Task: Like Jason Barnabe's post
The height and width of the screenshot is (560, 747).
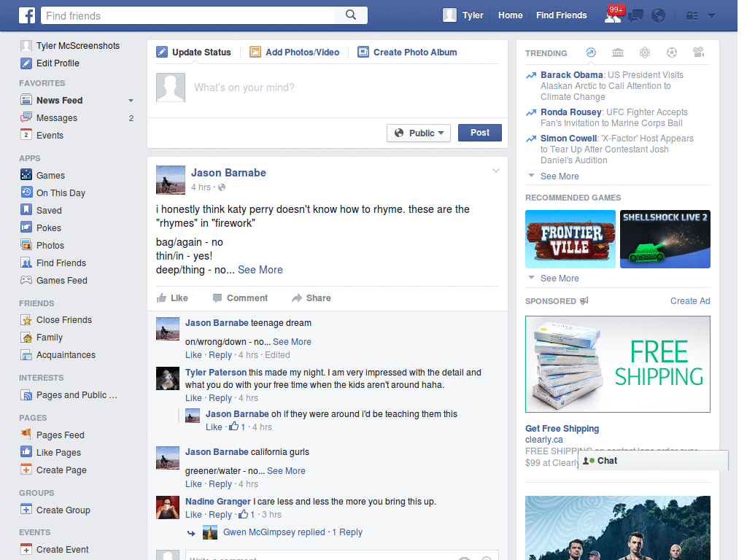Action: [172, 298]
